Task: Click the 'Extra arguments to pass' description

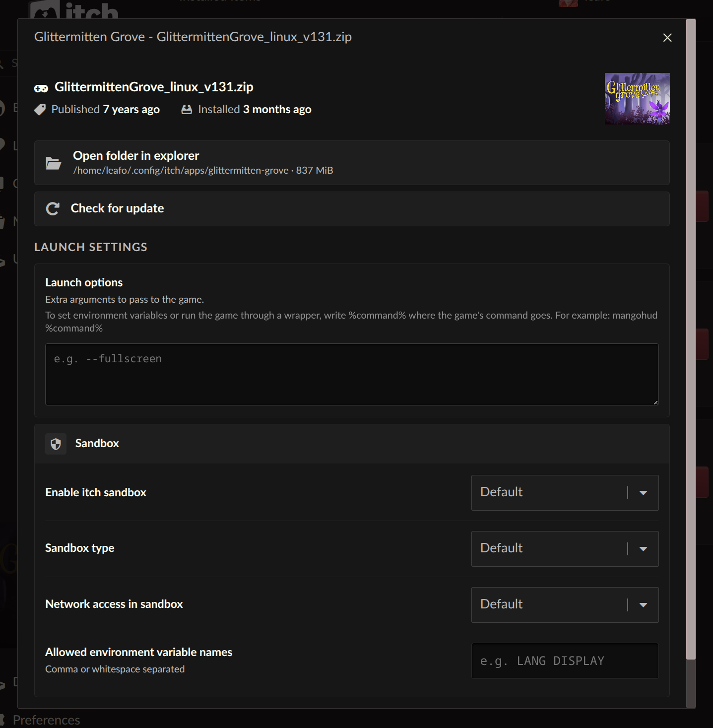Action: (125, 299)
